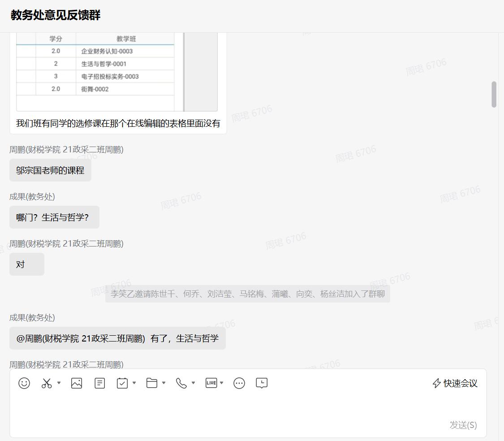
Task: Open the course table image thumbnail
Action: point(116,72)
